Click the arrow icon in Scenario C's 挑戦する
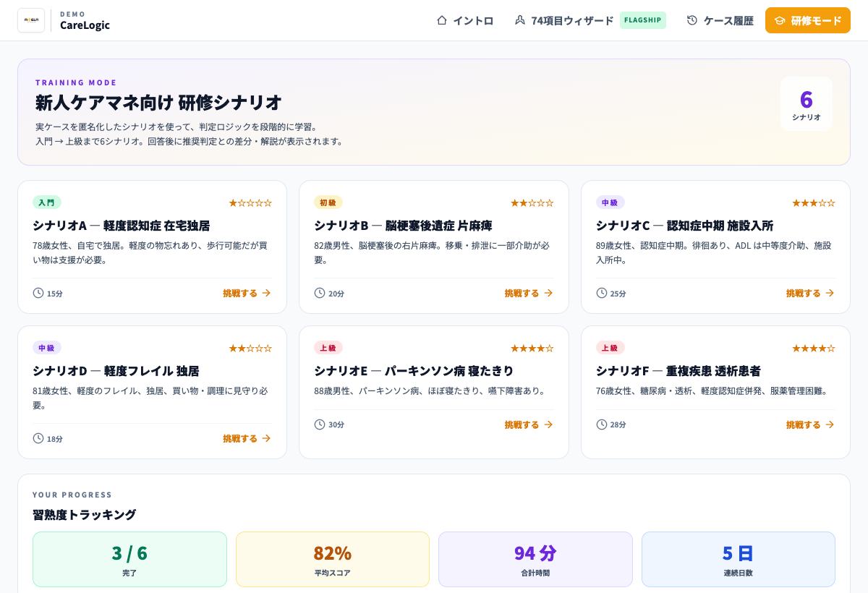 point(830,293)
